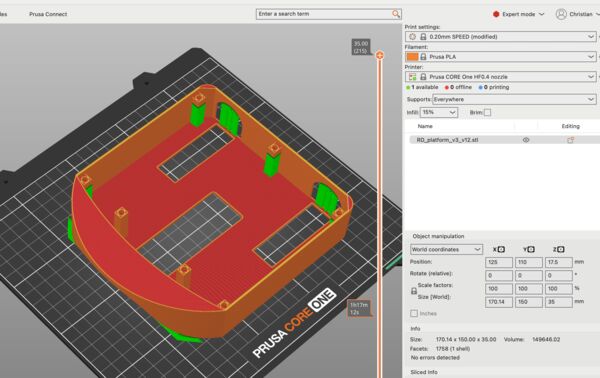Click the print settings cog icon
600x378 pixels.
(x=412, y=37)
